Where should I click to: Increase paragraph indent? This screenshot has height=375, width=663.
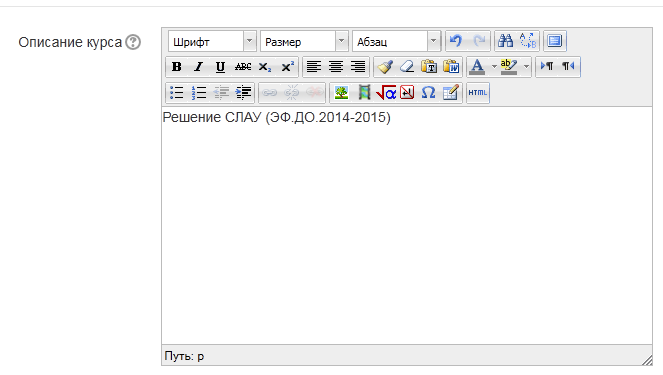(243, 93)
